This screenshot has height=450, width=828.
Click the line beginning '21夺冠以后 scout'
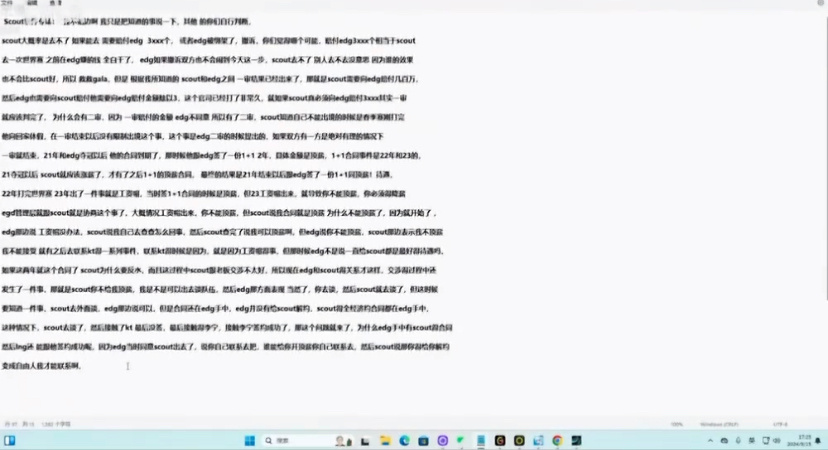(x=197, y=175)
